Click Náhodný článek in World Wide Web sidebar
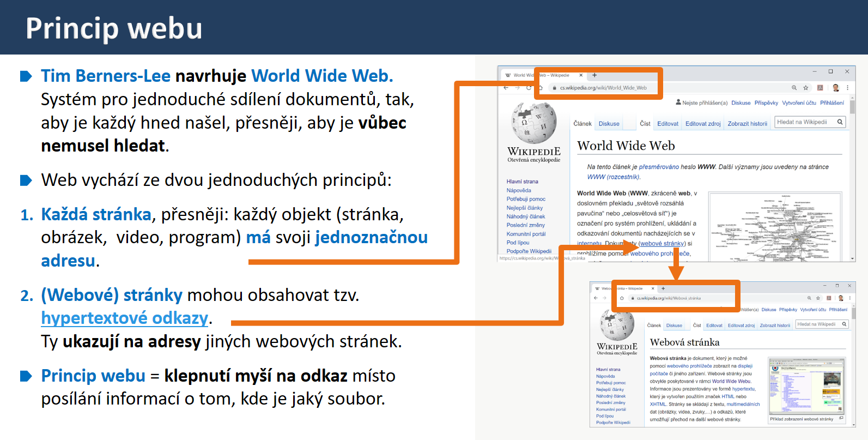Screen dimensions: 868x440 pos(526,216)
